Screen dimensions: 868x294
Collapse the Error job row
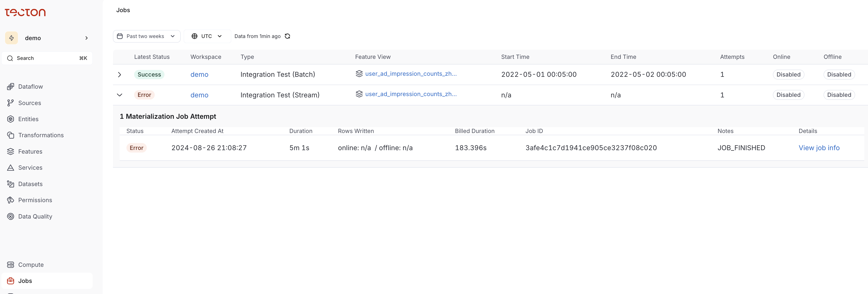(x=119, y=95)
